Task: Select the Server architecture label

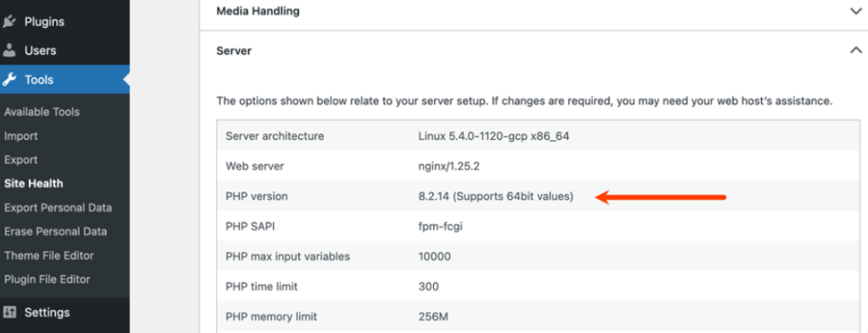Action: click(275, 136)
